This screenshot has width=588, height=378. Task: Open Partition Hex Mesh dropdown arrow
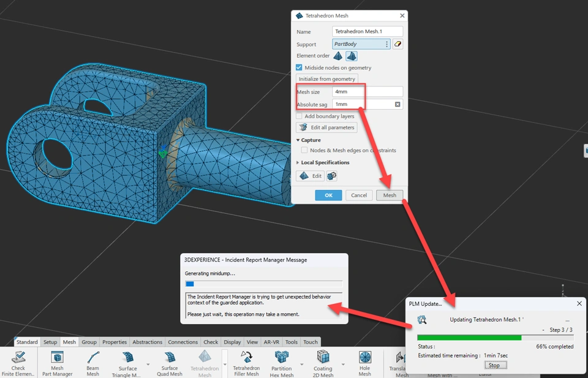[x=302, y=365]
